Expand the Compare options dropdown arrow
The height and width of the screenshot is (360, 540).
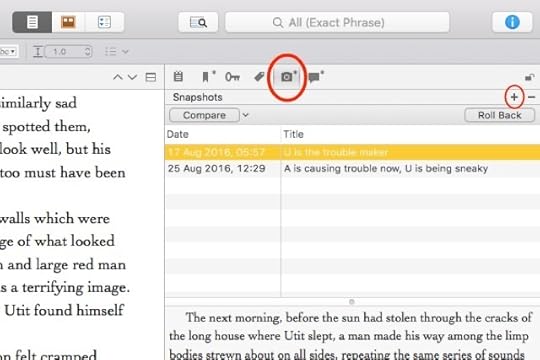246,115
